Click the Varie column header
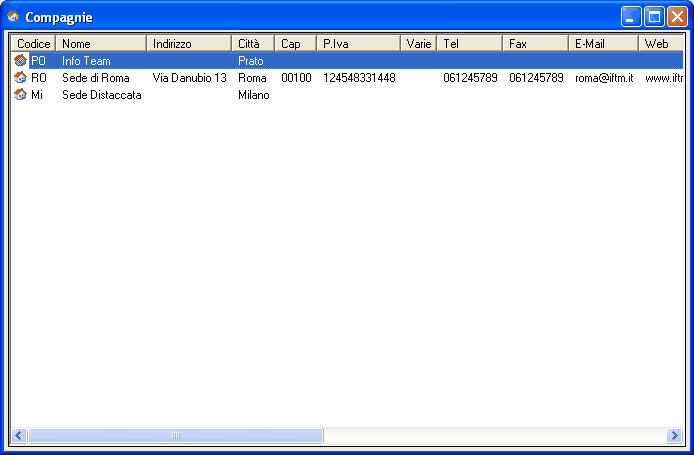694x455 pixels. (419, 43)
